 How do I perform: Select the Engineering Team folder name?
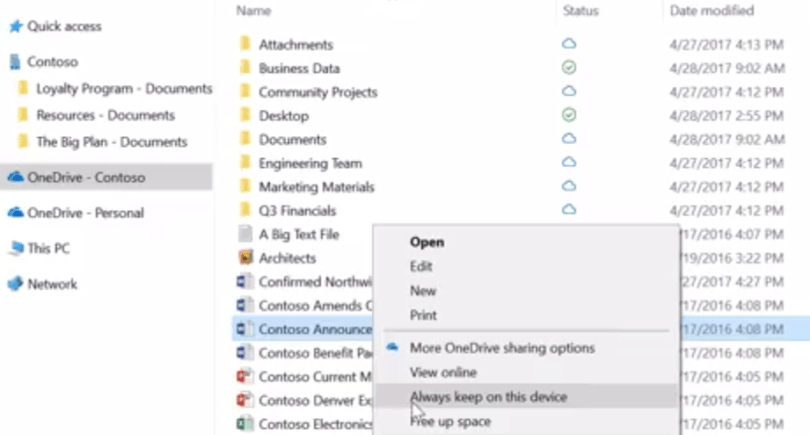click(310, 164)
